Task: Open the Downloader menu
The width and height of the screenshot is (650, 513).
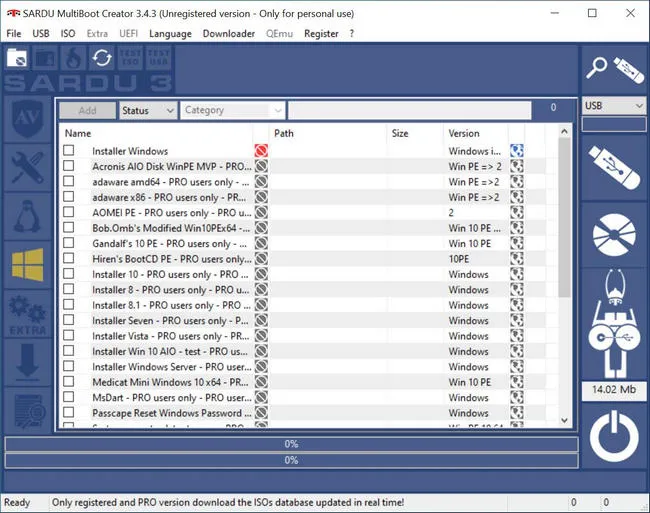Action: click(x=229, y=34)
